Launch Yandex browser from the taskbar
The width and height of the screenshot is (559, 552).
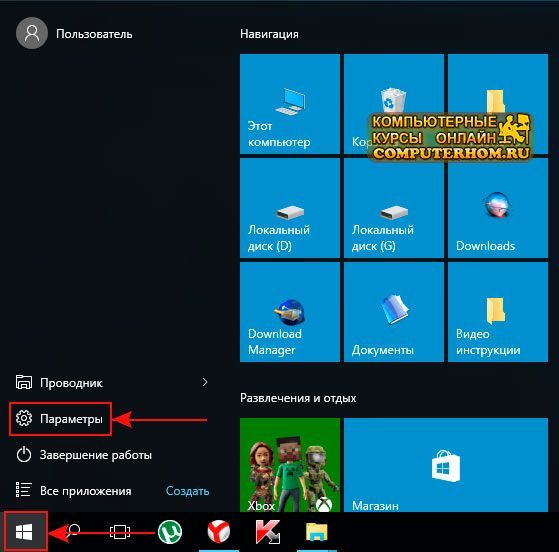pyautogui.click(x=219, y=532)
